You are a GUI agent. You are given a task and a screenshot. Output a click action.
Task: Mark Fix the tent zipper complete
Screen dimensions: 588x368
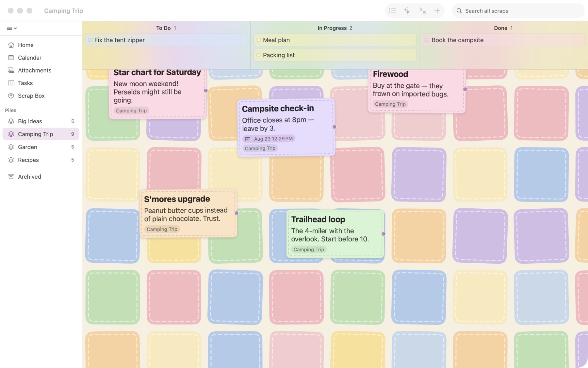[90, 40]
